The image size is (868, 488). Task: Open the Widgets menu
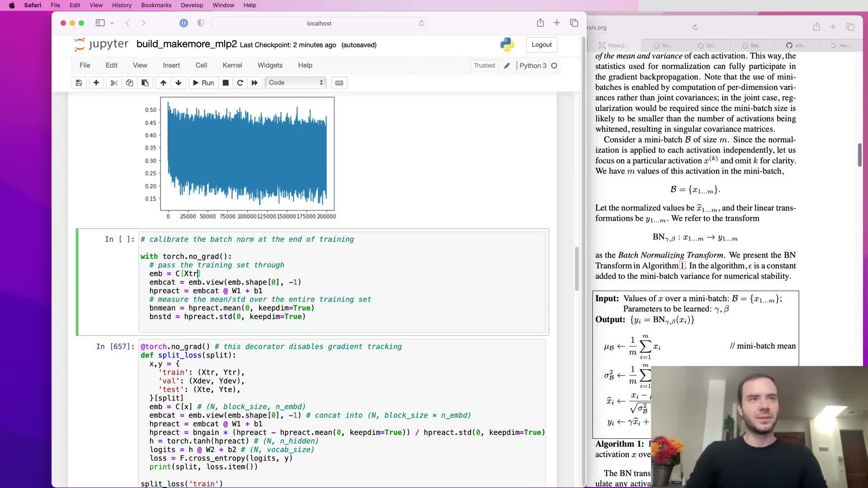pyautogui.click(x=270, y=66)
